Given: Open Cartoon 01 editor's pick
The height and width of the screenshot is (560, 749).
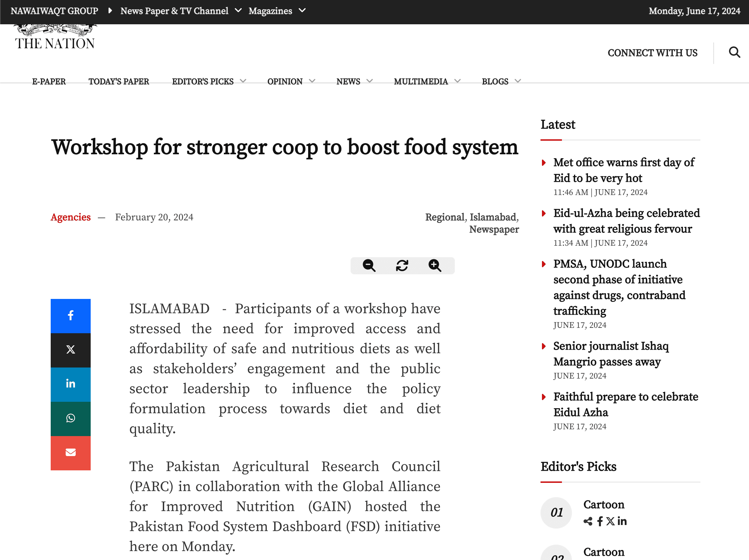Looking at the screenshot, I should coord(604,504).
